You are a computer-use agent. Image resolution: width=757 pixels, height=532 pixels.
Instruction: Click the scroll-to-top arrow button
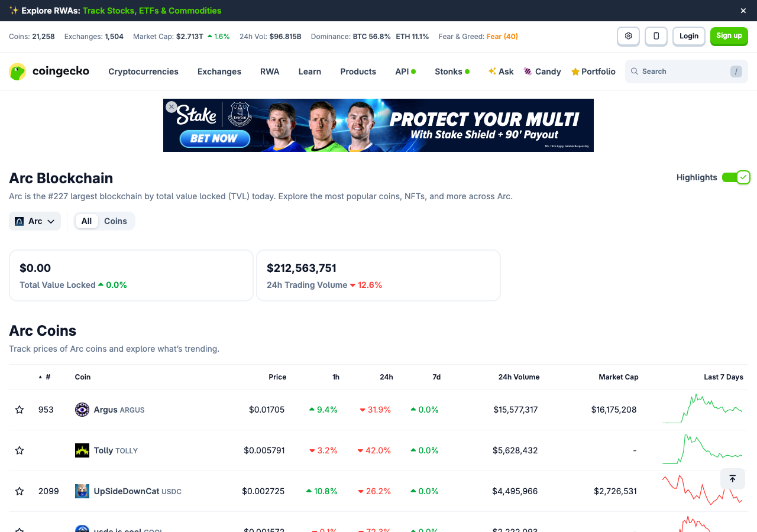732,479
